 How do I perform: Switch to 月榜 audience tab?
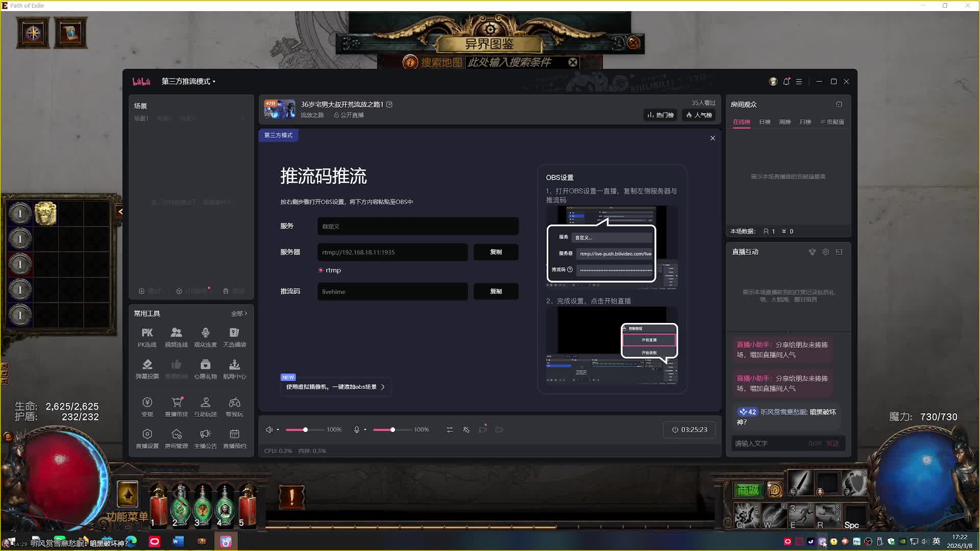coord(805,122)
